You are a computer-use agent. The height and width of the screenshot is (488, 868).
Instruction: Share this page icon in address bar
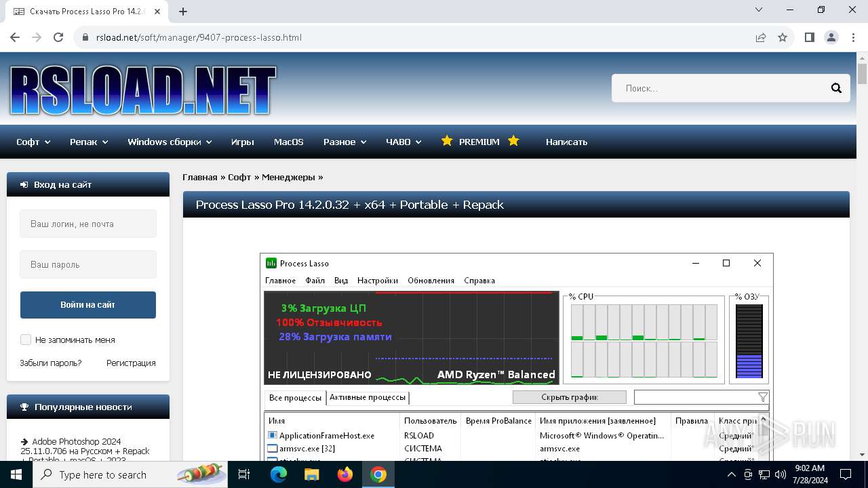click(x=761, y=37)
